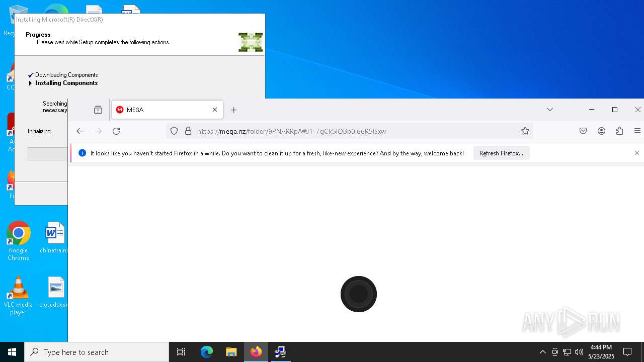Dismiss the Firefox notification bar
644x362 pixels.
[637, 153]
